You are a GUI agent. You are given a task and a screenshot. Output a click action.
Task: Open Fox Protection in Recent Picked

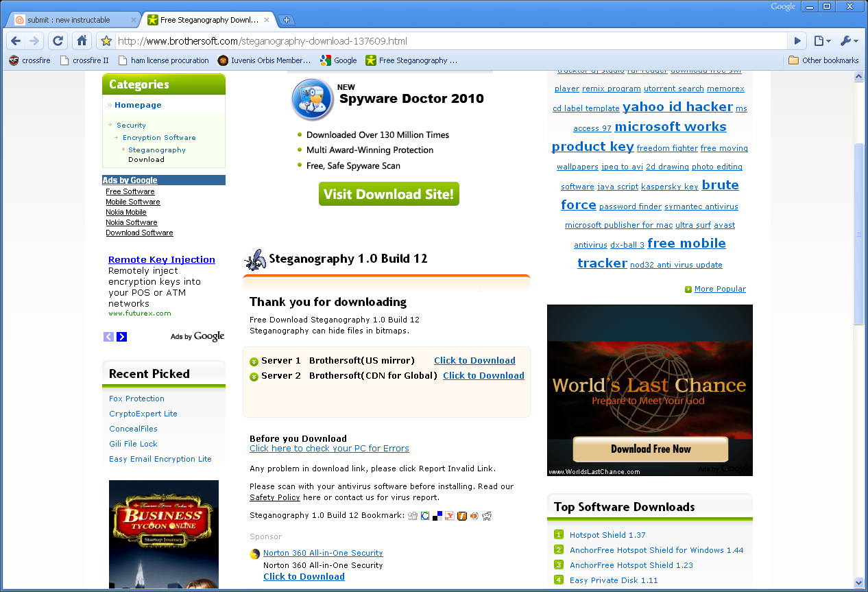click(136, 399)
